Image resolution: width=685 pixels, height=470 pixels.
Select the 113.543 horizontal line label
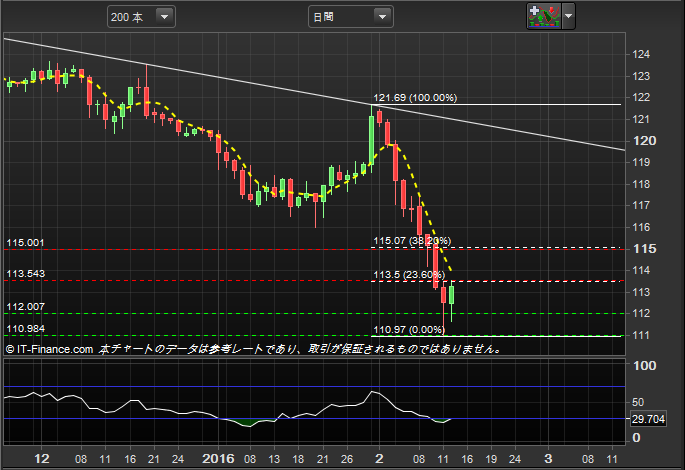point(25,274)
